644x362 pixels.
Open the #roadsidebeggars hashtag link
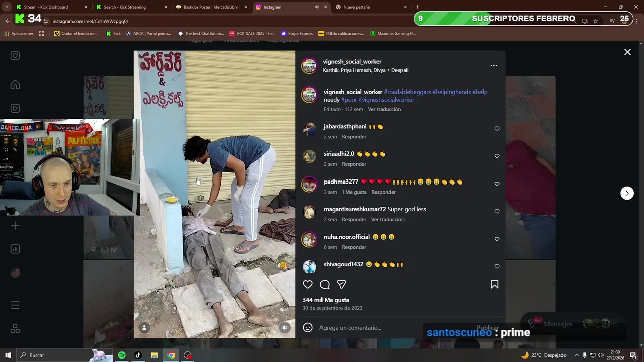pos(407,92)
